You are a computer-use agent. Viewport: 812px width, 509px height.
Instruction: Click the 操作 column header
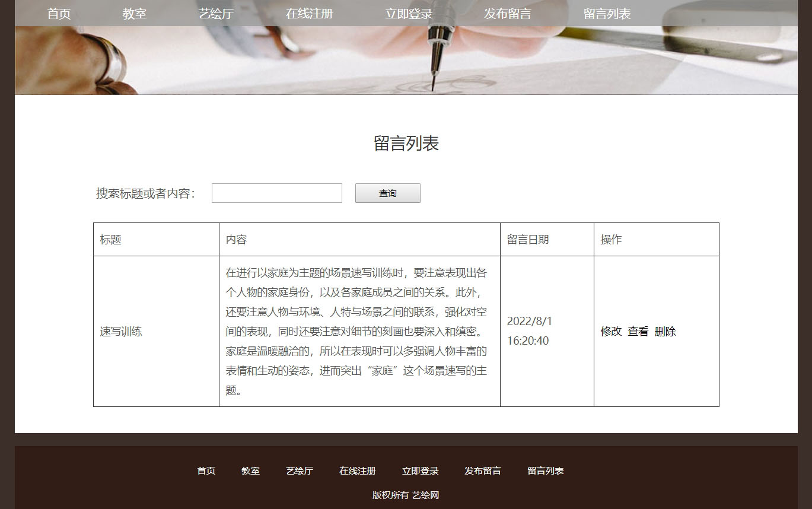(657, 240)
